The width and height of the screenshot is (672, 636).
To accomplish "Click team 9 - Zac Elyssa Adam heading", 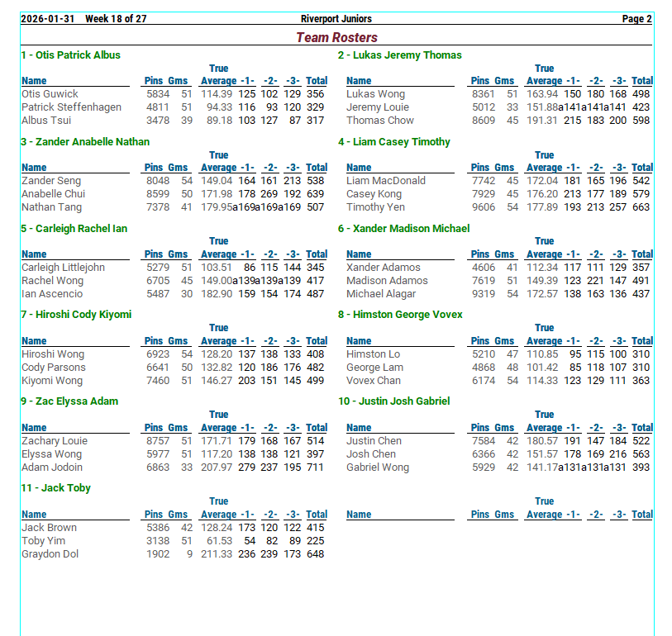I will coord(69,401).
